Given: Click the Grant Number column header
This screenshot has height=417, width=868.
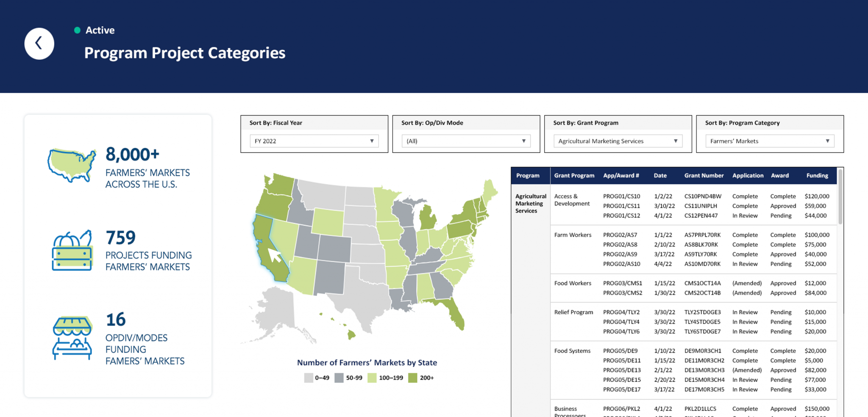Looking at the screenshot, I should pos(704,176).
